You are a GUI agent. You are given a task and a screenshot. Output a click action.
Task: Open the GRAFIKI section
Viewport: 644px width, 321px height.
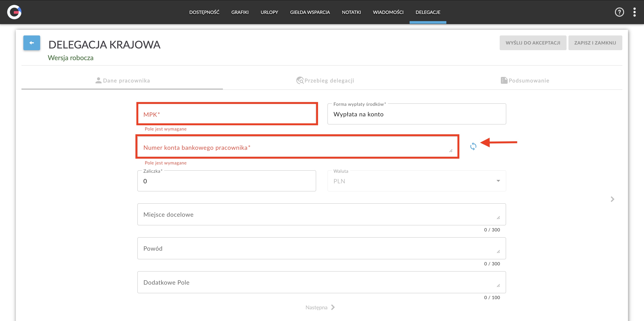click(240, 12)
